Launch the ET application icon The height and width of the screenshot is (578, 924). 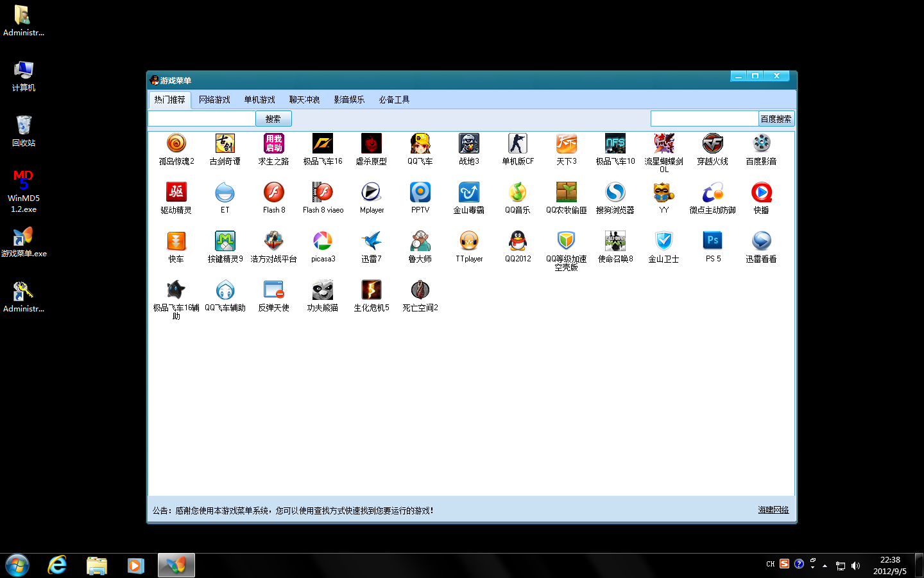[225, 192]
